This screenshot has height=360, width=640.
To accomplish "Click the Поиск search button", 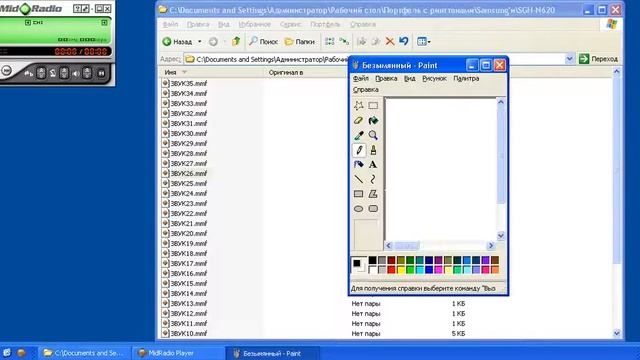I will click(x=264, y=41).
